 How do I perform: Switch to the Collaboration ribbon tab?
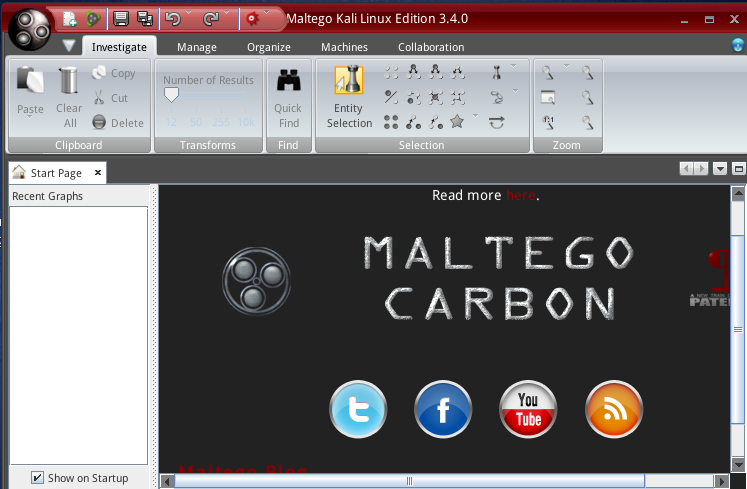coord(431,47)
